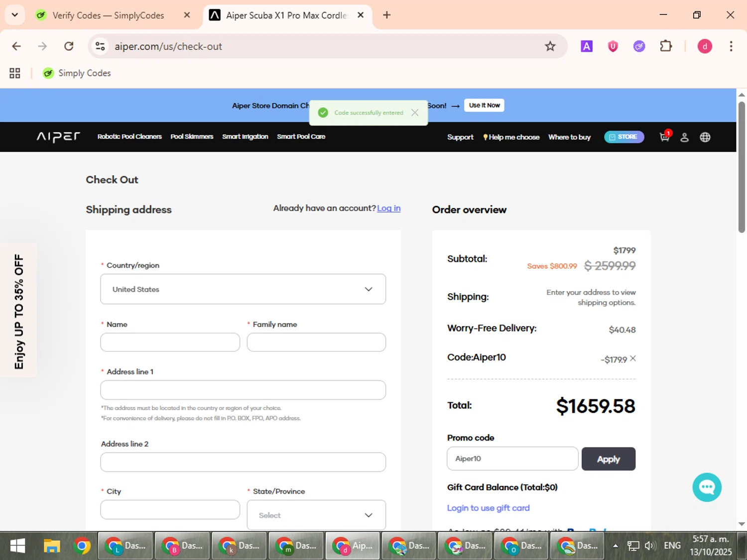Focus the Address line 1 field
This screenshot has height=560, width=747.
(243, 390)
